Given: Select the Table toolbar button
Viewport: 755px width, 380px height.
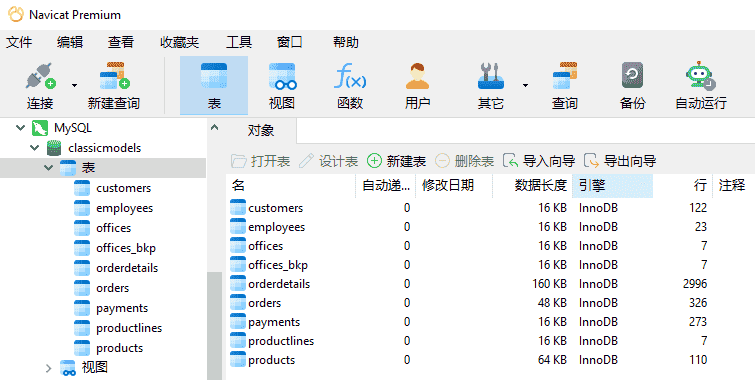Looking at the screenshot, I should tap(214, 86).
